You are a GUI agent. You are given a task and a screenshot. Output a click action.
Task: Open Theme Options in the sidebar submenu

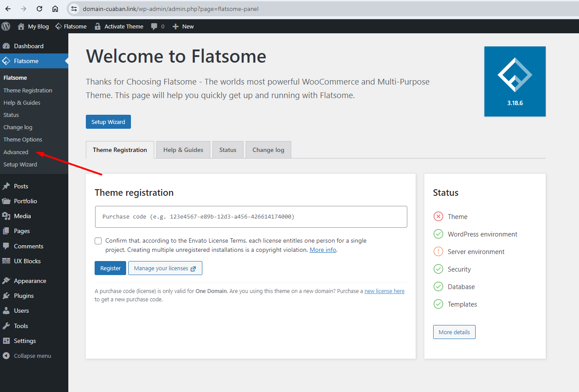coord(23,139)
